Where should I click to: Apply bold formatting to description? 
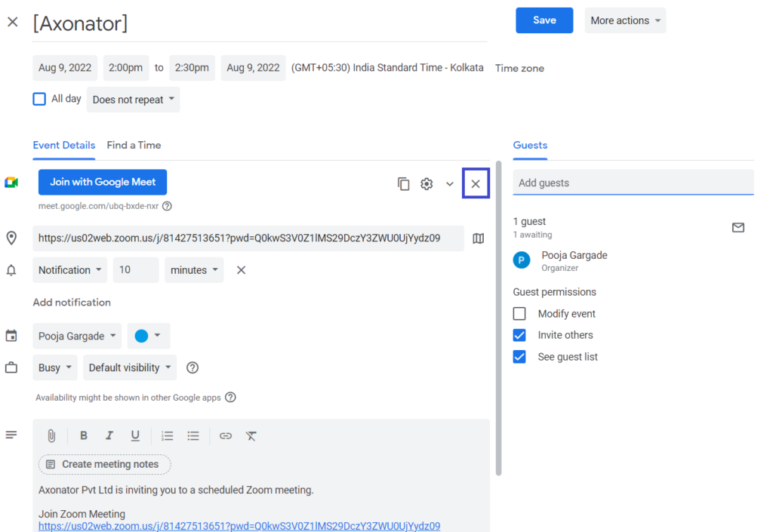tap(83, 435)
